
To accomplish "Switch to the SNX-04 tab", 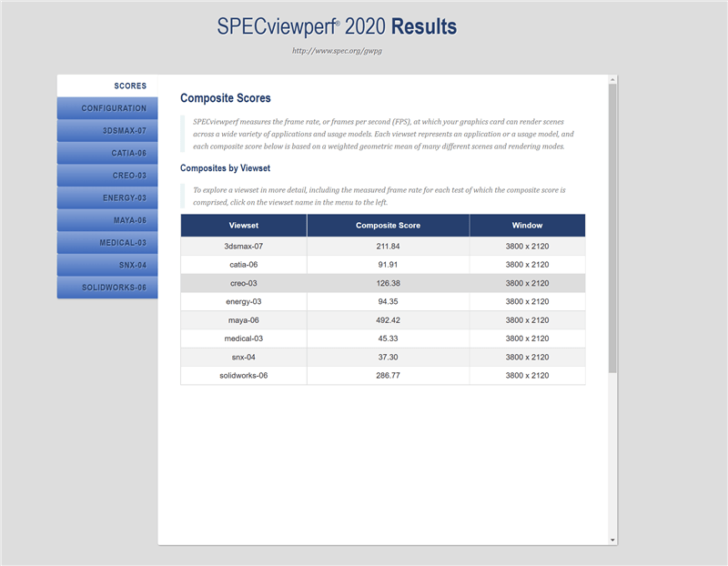I will tap(107, 265).
